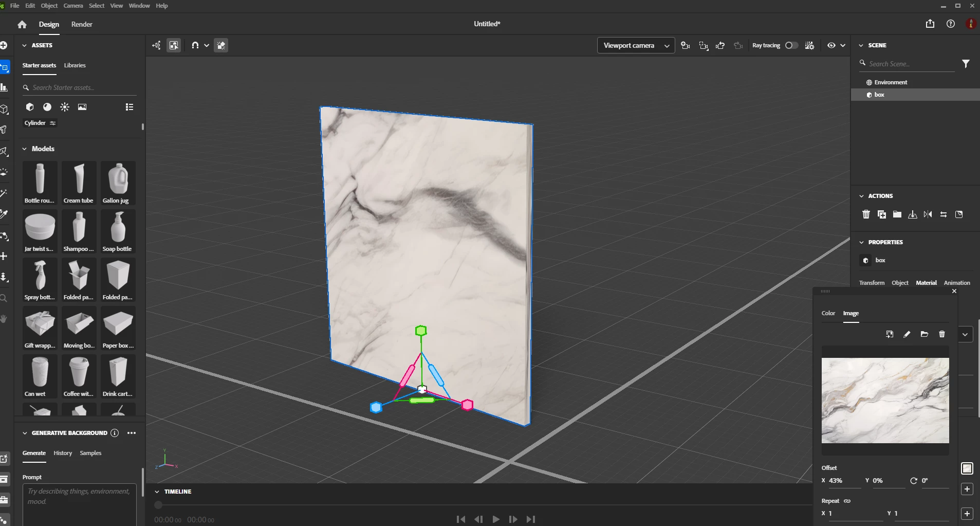The height and width of the screenshot is (526, 980).
Task: Open the Viewport camera dropdown
Action: (x=636, y=45)
